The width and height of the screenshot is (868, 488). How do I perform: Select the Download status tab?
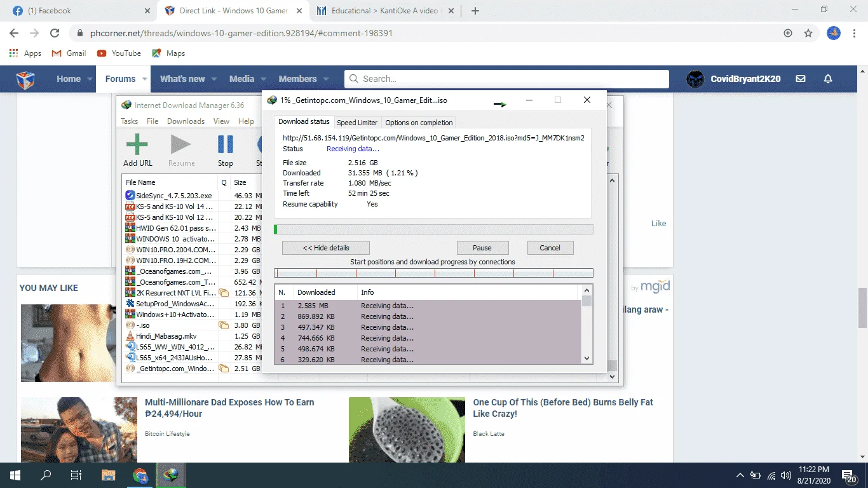point(304,121)
